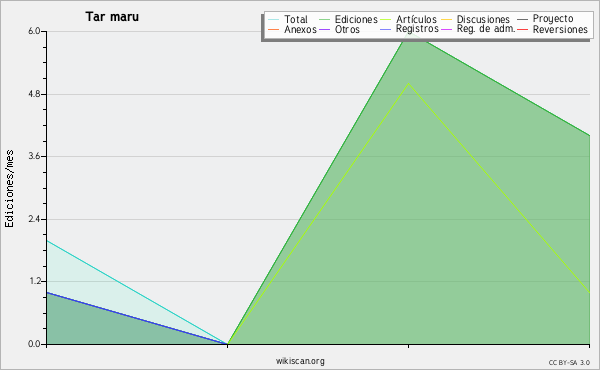The image size is (600, 370).
Task: Click the Artículos legend label
Action: pyautogui.click(x=416, y=20)
